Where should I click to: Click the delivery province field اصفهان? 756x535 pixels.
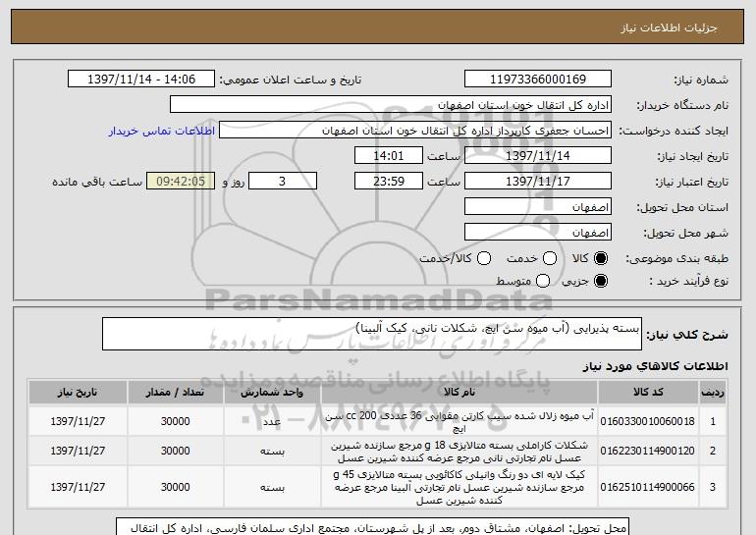click(x=538, y=207)
